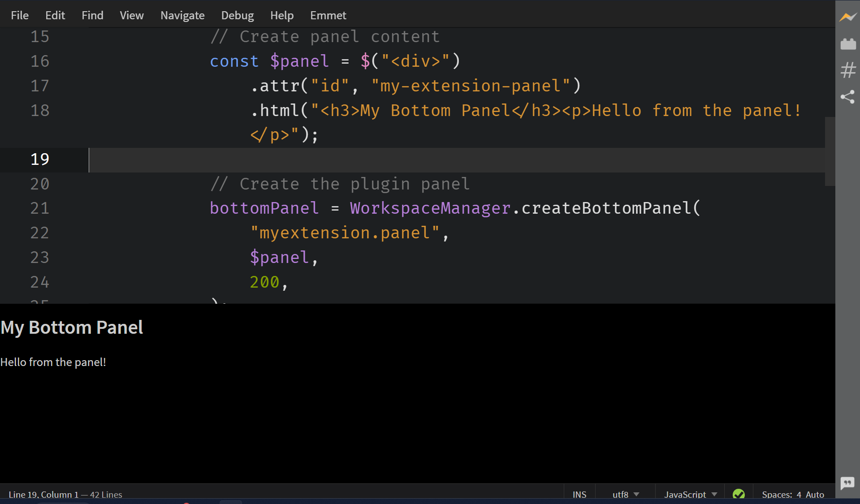Screen dimensions: 860x504
Task: Toggle the Spaces indentation label
Action: (x=777, y=494)
